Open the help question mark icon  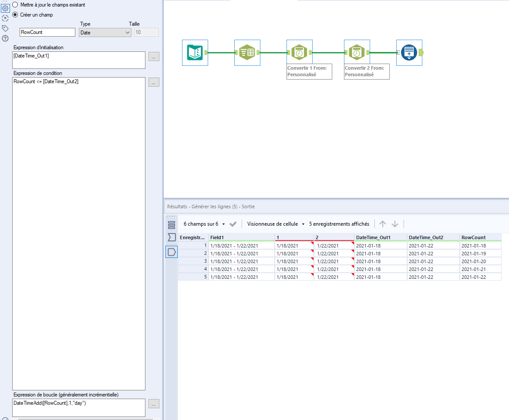click(4, 37)
